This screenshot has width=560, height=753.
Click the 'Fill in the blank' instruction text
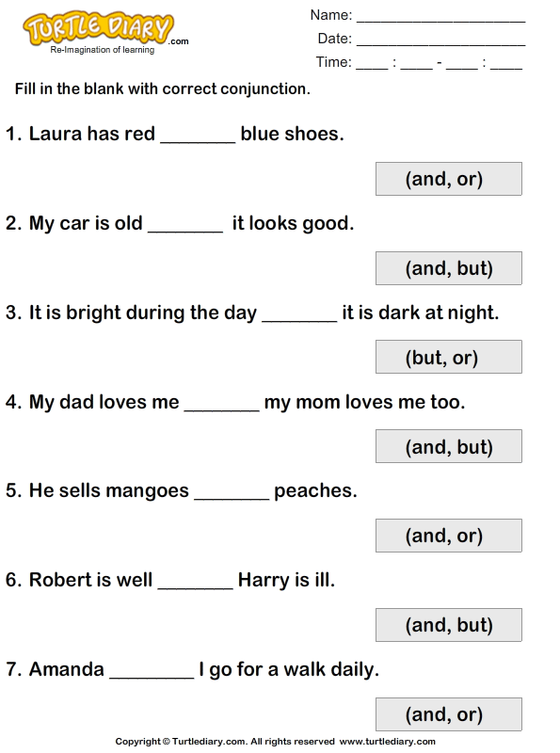(162, 88)
